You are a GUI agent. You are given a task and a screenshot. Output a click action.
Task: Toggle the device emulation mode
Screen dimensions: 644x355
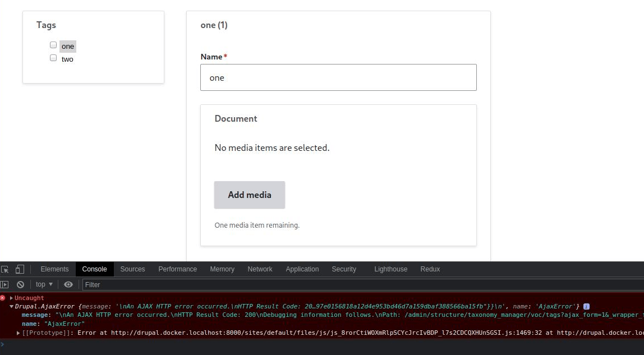click(20, 270)
